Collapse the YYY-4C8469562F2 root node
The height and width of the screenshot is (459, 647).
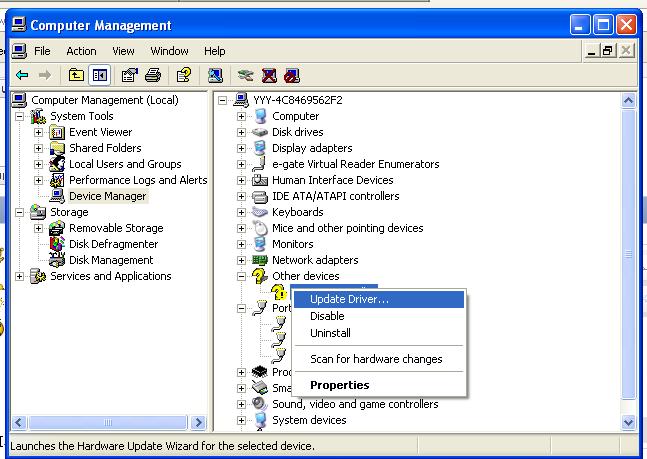tap(222, 100)
